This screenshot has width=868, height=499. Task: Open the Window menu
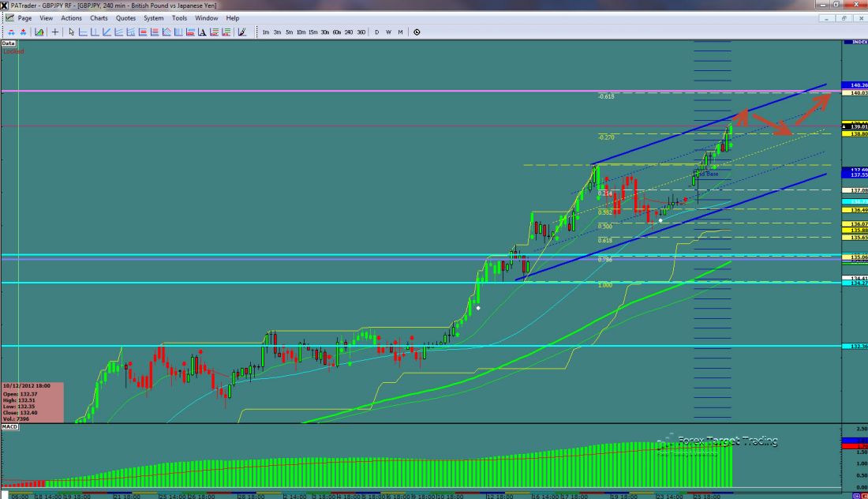point(207,17)
